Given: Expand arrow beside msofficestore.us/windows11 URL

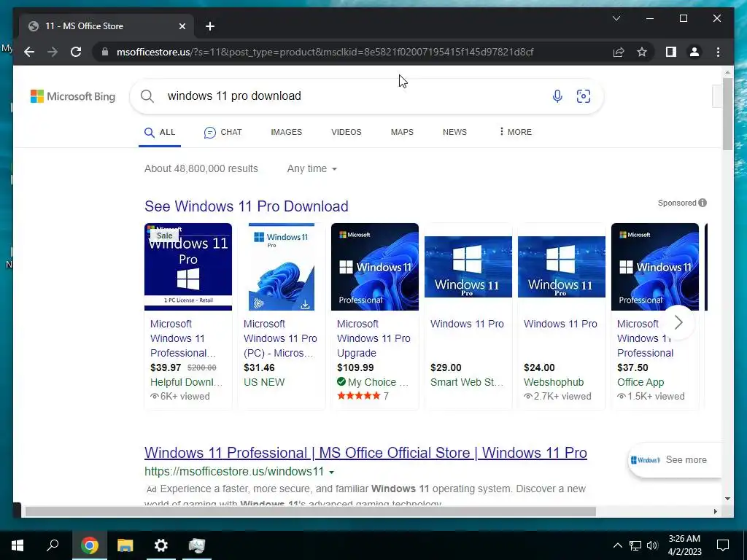Looking at the screenshot, I should [x=332, y=472].
